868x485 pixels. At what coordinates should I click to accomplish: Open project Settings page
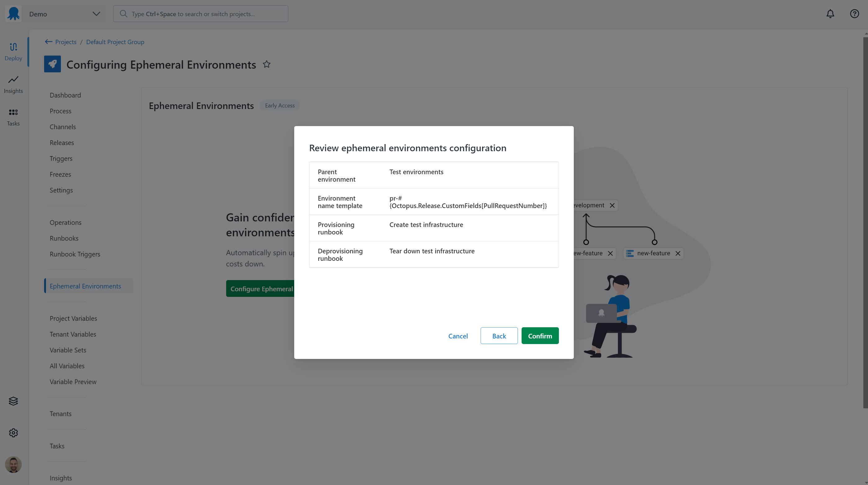pos(61,190)
